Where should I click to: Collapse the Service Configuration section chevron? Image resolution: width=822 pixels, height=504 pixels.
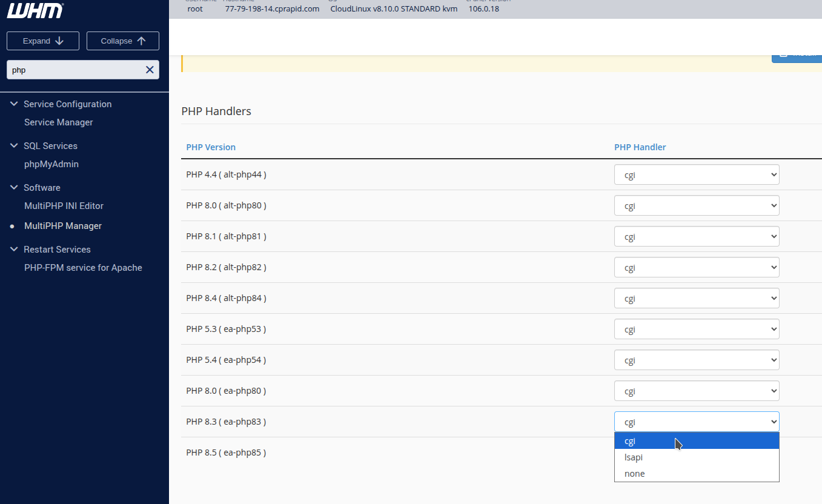click(15, 104)
